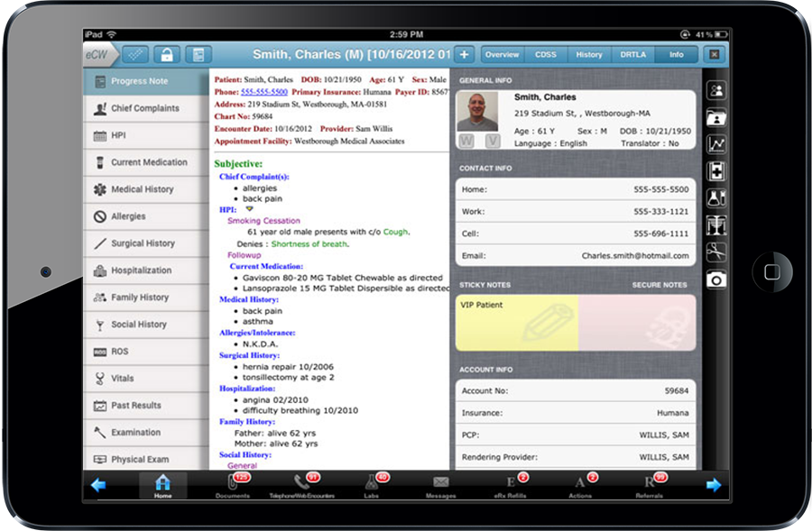812x531 pixels.
Task: Open Surgical History sidebar item
Action: click(x=146, y=243)
